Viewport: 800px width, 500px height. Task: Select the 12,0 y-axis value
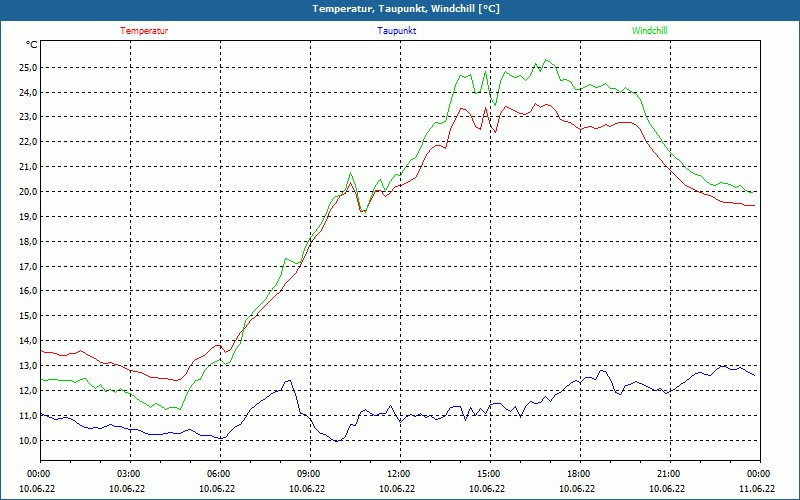(28, 391)
